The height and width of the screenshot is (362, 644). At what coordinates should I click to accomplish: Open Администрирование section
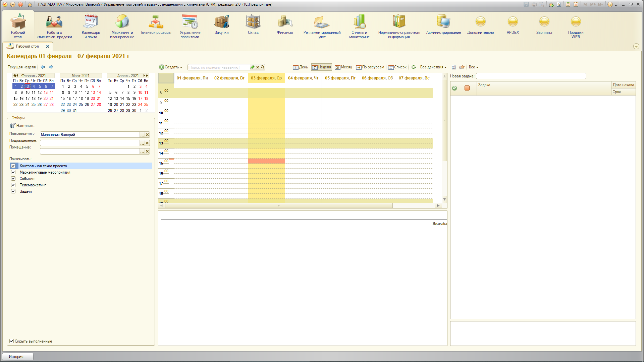click(443, 24)
